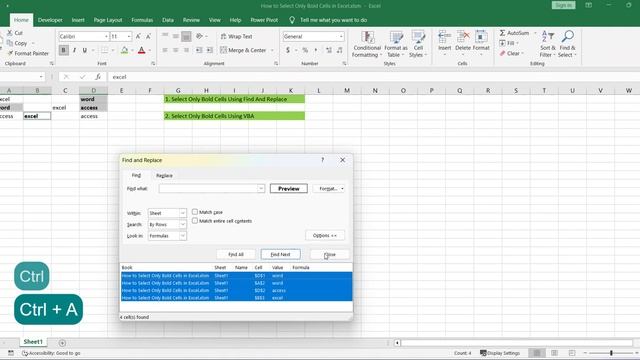Click the Options << button

pyautogui.click(x=325, y=236)
